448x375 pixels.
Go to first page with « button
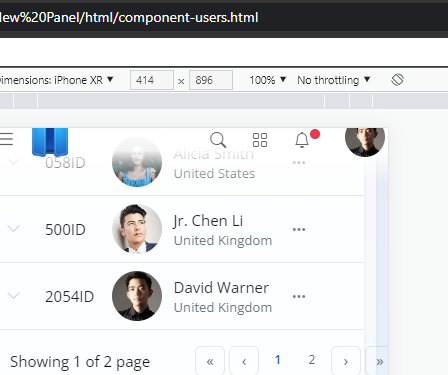click(x=210, y=361)
